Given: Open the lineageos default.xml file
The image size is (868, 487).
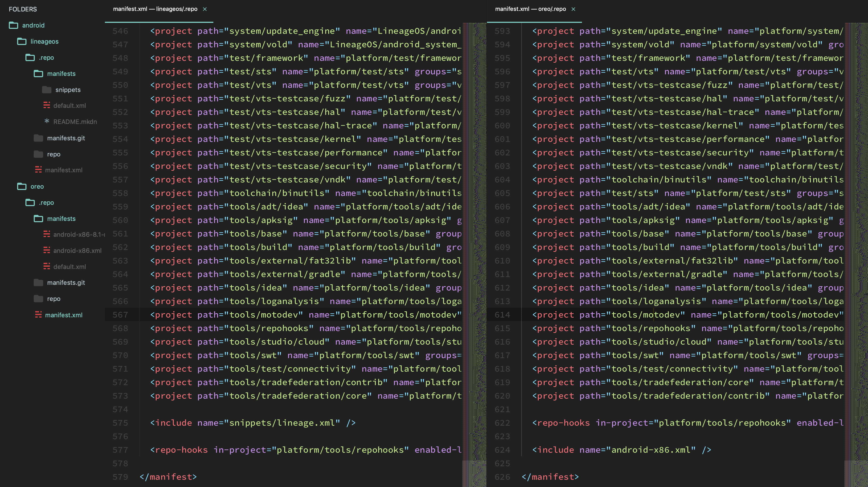Looking at the screenshot, I should pos(69,106).
